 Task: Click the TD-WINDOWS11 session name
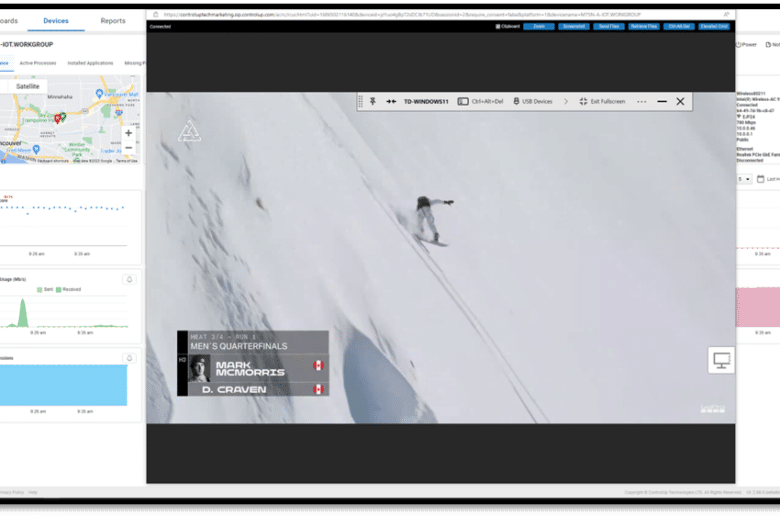point(426,102)
